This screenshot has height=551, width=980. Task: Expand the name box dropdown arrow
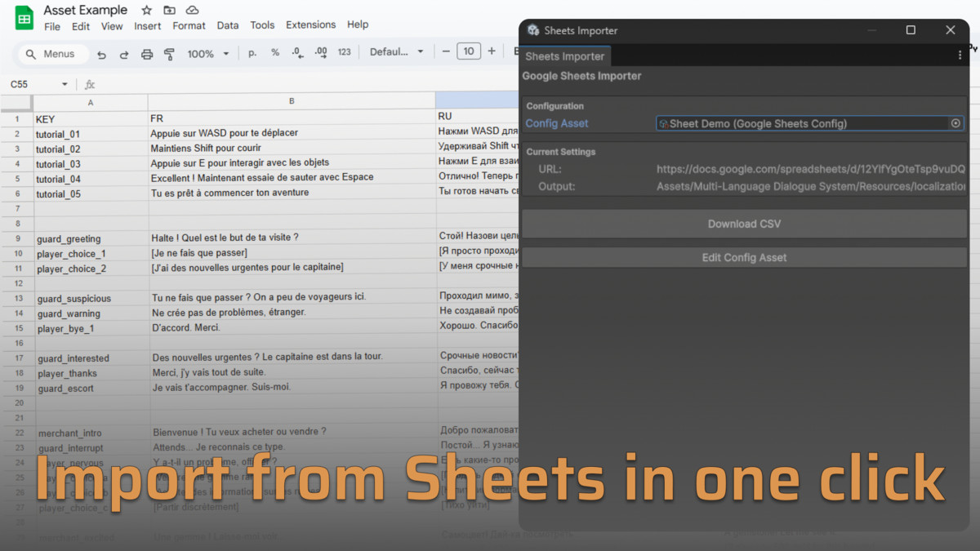65,84
